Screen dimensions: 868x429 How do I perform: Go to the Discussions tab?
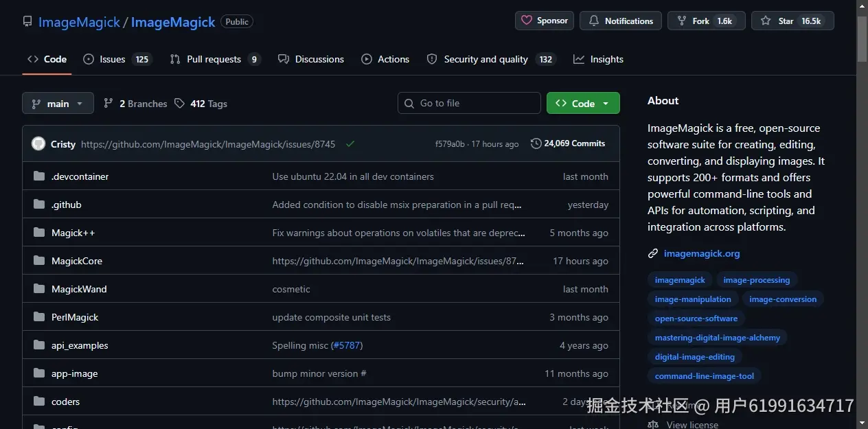tap(311, 59)
